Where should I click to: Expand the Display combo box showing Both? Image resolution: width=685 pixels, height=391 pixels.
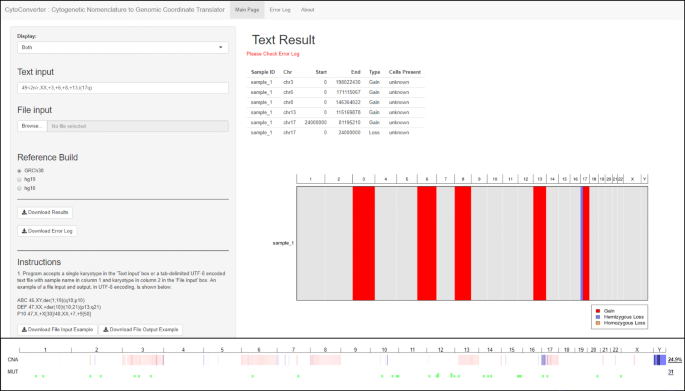(x=123, y=47)
